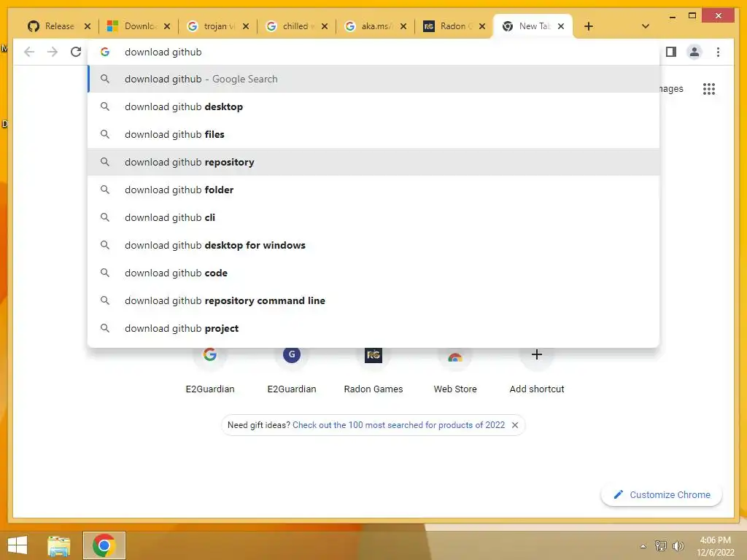Select 'download github files' suggestion
This screenshot has height=560, width=747.
click(373, 134)
